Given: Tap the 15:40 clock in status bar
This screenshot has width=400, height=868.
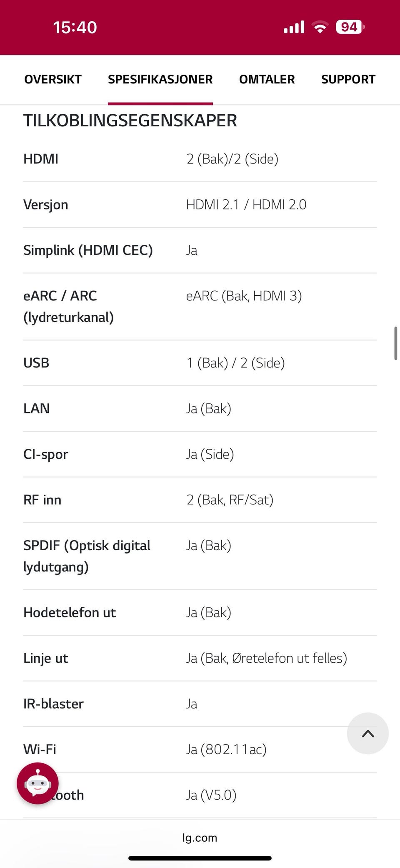Looking at the screenshot, I should [x=75, y=28].
